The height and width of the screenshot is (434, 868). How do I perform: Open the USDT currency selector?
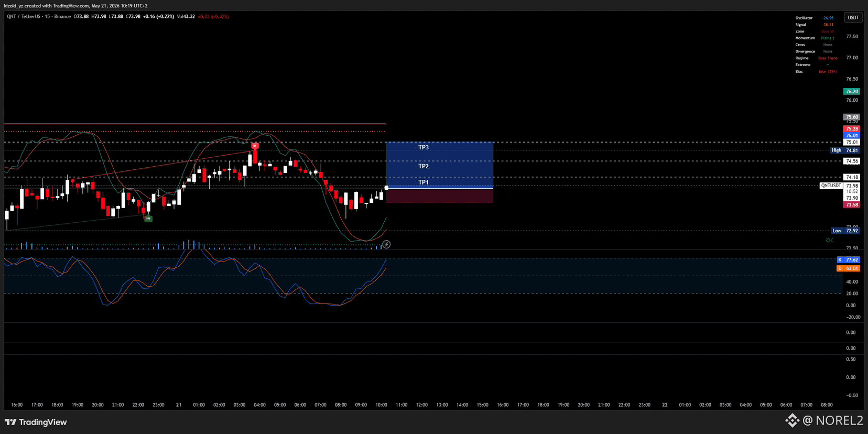point(853,17)
